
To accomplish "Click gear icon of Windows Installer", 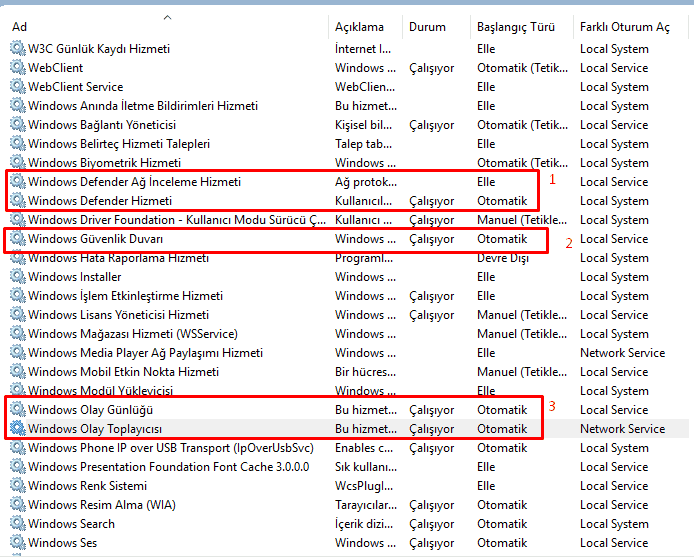I will 18,276.
